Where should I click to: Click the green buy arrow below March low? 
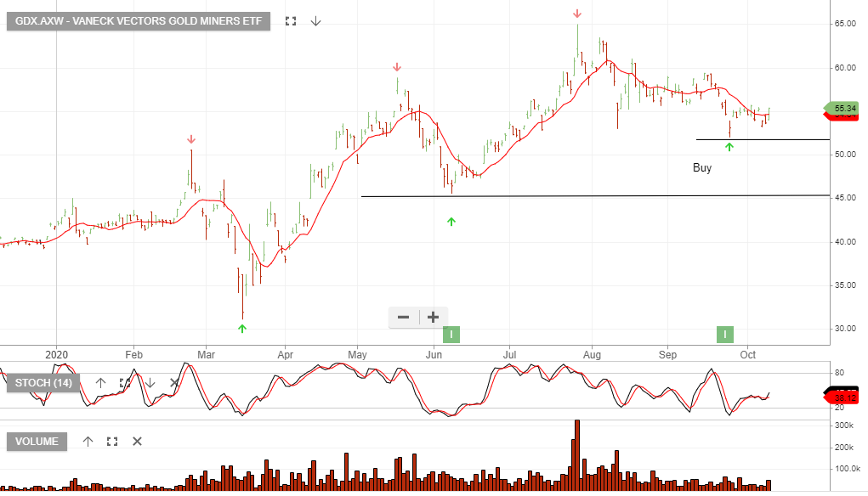[x=242, y=329]
